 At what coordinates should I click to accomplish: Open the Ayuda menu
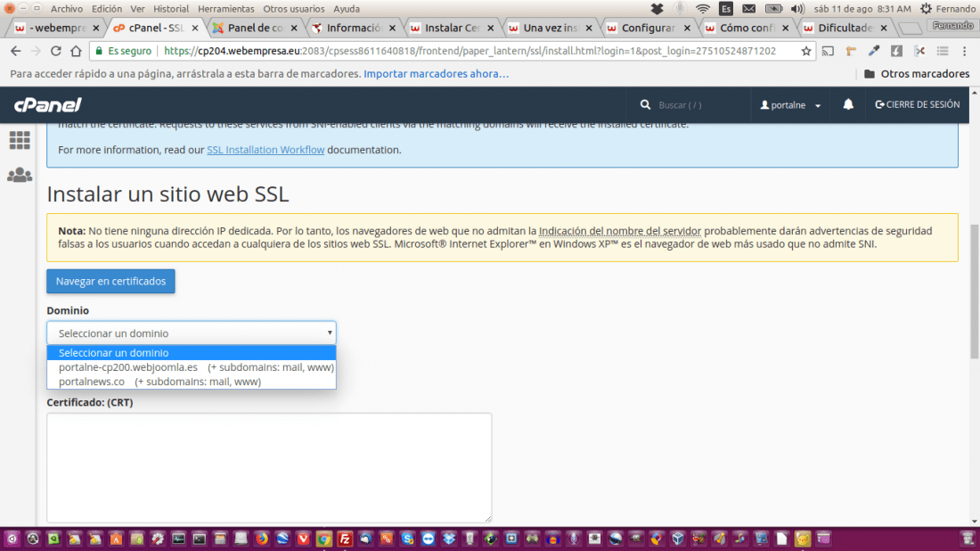(x=347, y=9)
